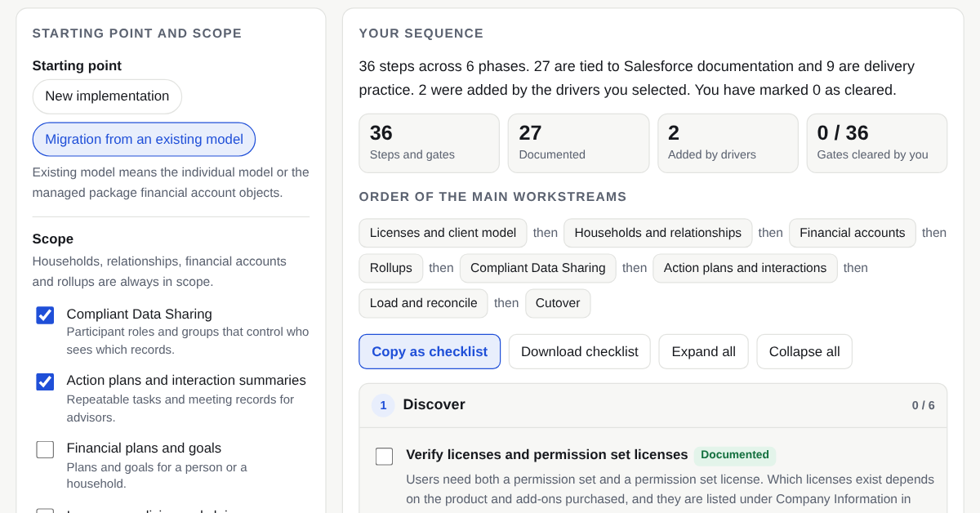980x513 pixels.
Task: Click the 0 / 6 Discover progress count
Action: [924, 405]
